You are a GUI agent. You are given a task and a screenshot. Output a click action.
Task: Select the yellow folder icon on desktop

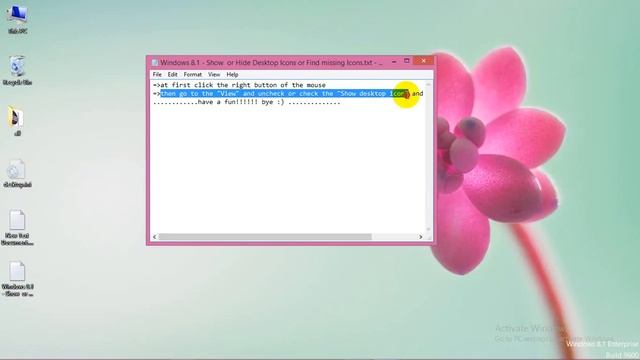point(16,121)
